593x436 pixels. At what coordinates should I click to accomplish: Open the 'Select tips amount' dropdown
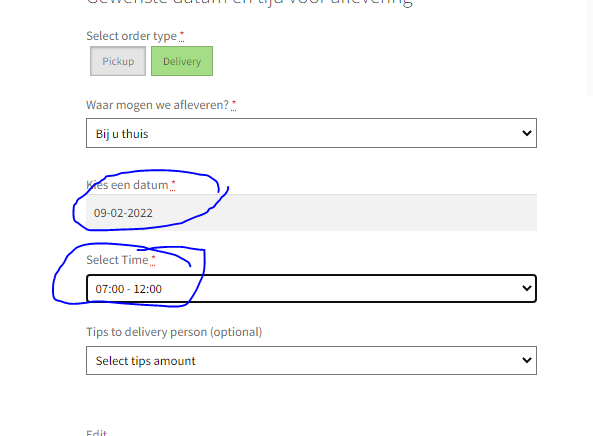point(311,360)
